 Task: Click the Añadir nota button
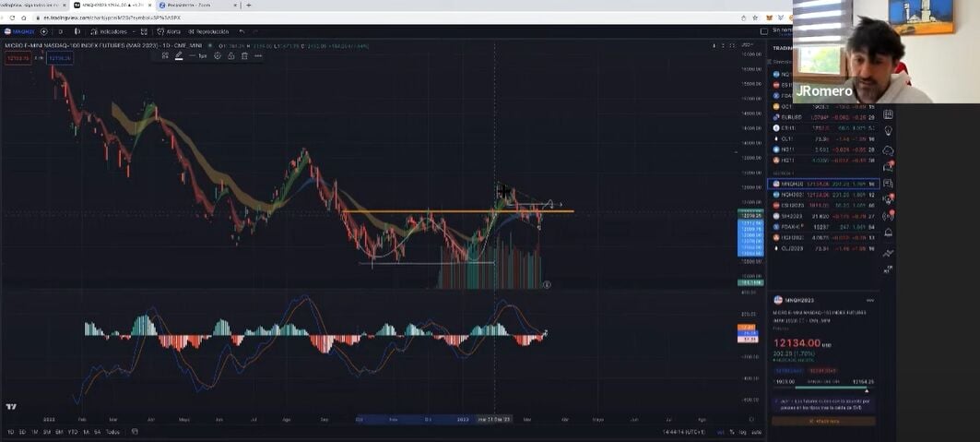[824, 422]
